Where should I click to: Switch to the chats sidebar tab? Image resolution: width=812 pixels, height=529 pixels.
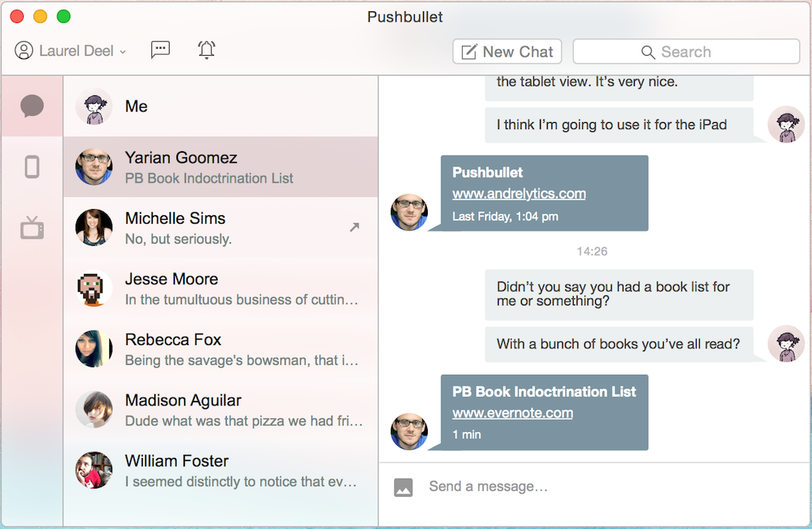coord(32,106)
